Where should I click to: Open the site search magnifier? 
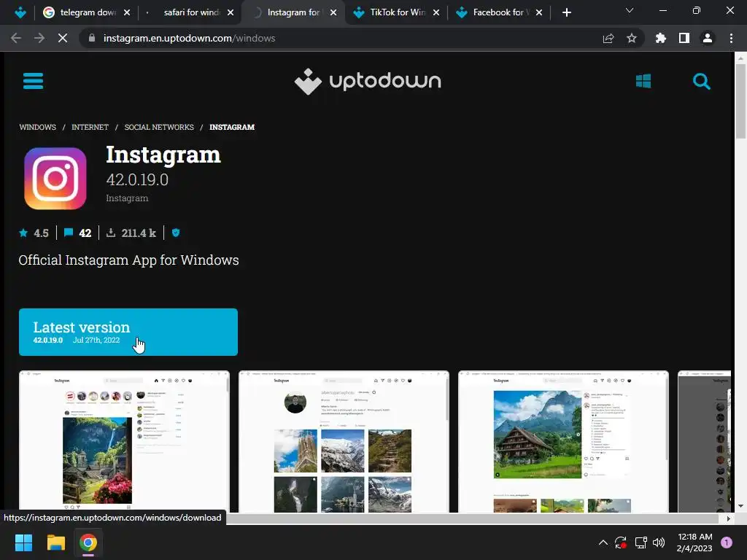coord(701,82)
